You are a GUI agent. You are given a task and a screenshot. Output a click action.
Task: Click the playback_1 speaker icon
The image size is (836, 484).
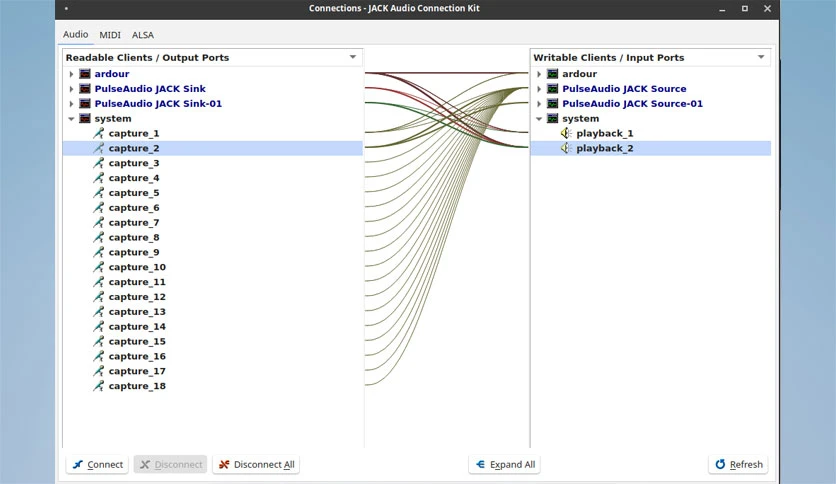coord(566,133)
